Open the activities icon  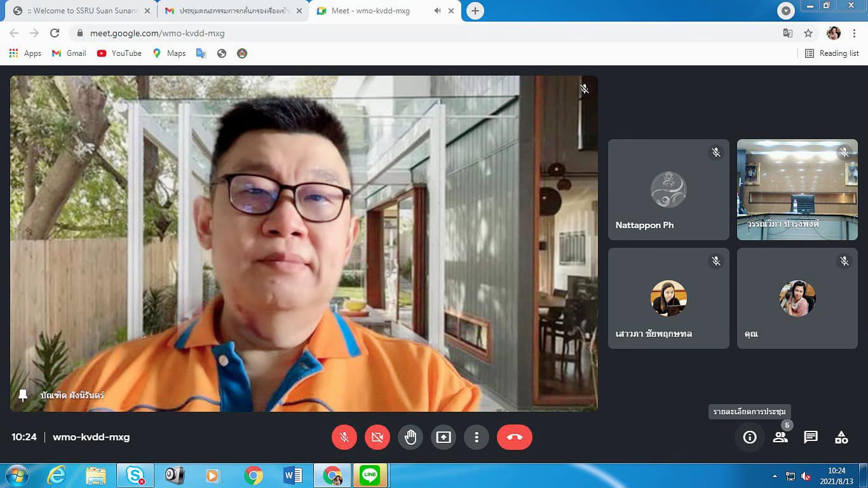pyautogui.click(x=841, y=437)
